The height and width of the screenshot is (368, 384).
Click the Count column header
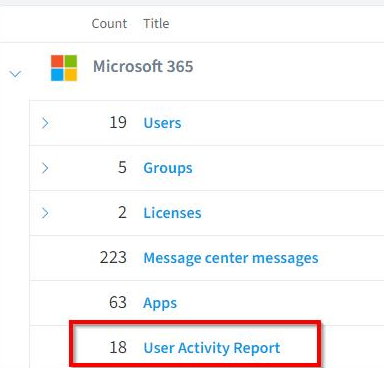click(109, 23)
